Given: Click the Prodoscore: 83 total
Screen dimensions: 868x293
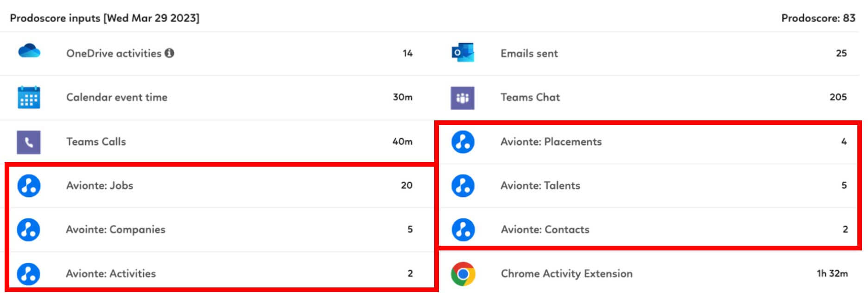Looking at the screenshot, I should [818, 18].
